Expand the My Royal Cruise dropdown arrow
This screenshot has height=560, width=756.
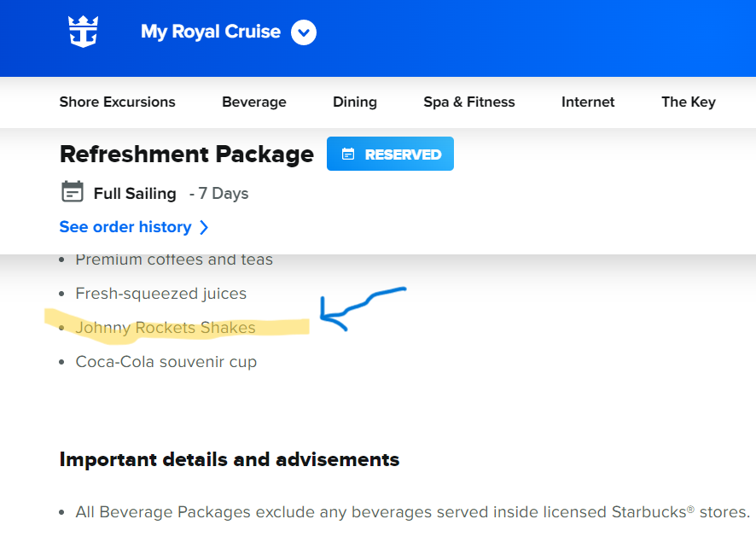pos(304,32)
